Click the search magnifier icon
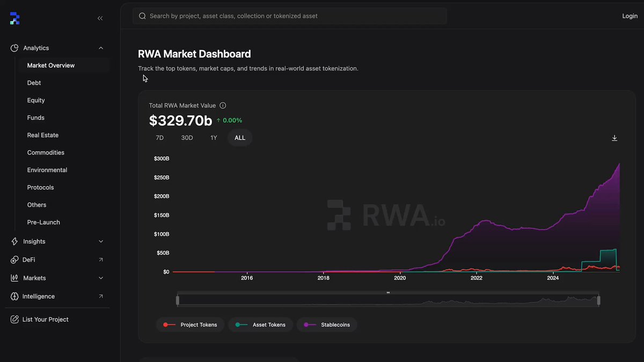 [x=142, y=16]
